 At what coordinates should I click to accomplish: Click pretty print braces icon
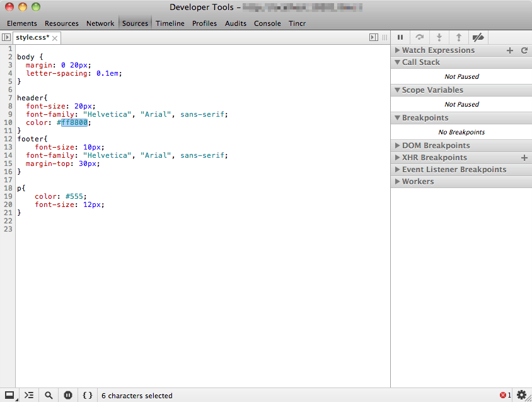[88, 395]
